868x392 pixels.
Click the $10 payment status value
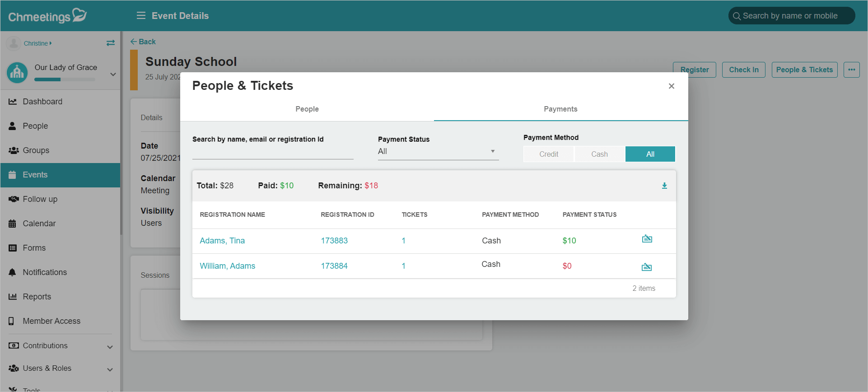pyautogui.click(x=569, y=241)
